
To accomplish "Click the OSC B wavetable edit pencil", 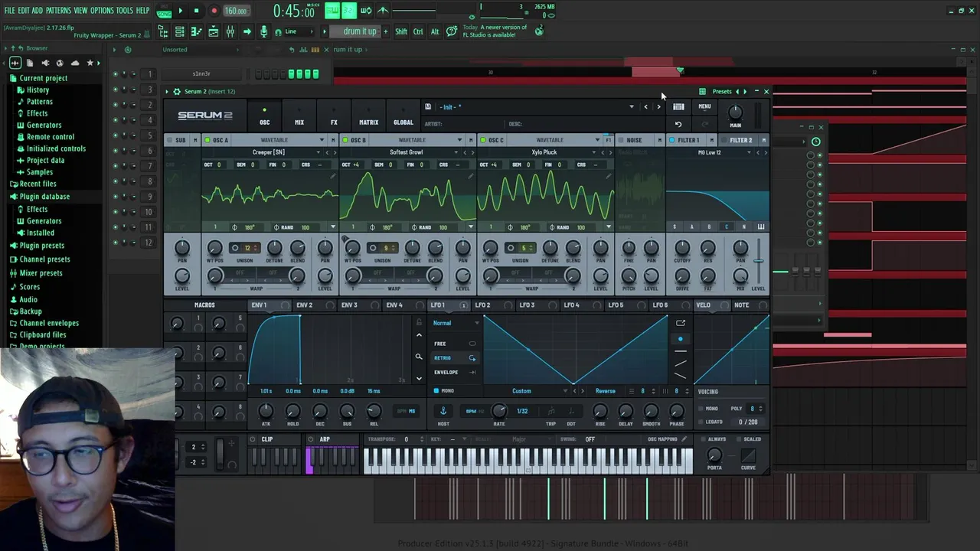I will tap(471, 177).
